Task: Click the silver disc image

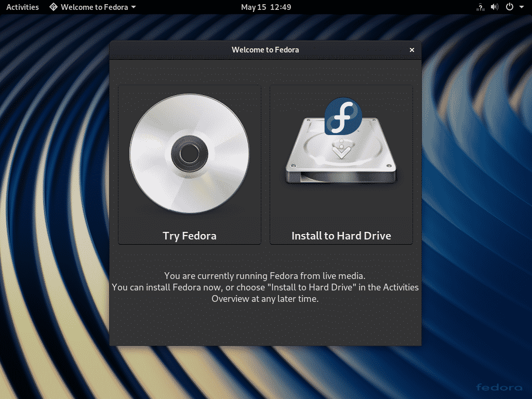Action: 189,154
